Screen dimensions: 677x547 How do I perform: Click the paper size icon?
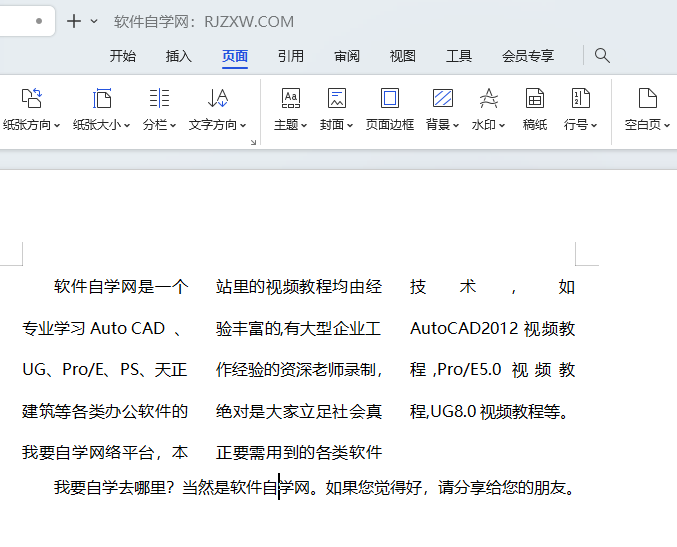coord(102,98)
